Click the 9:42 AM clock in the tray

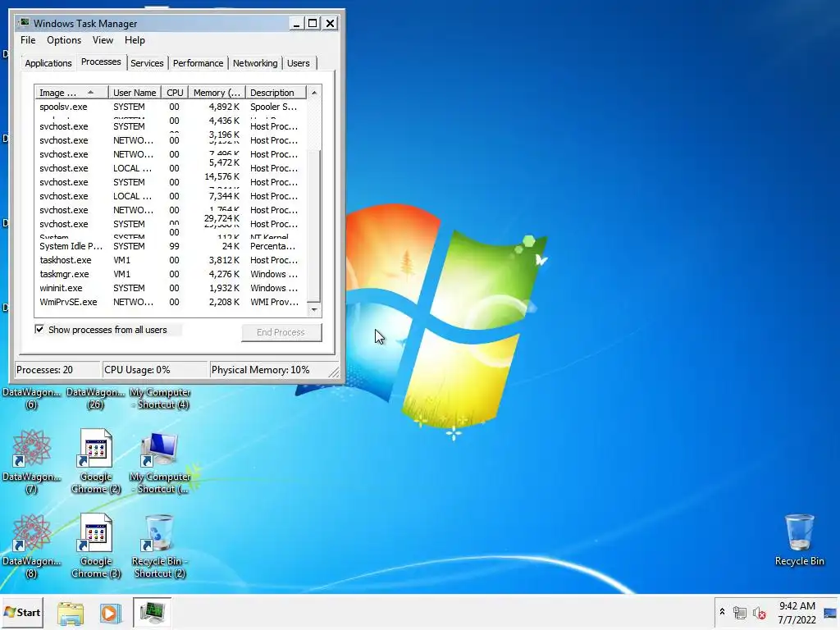[797, 606]
